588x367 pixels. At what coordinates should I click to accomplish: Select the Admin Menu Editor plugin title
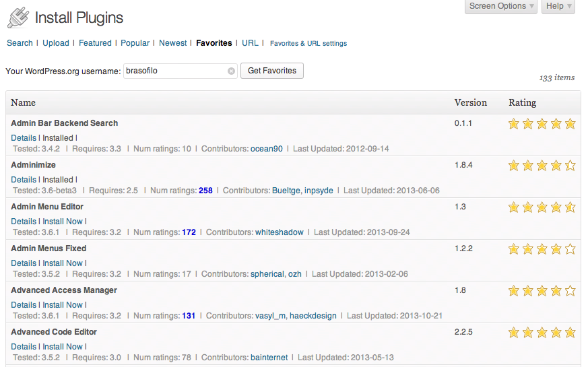[x=47, y=207]
